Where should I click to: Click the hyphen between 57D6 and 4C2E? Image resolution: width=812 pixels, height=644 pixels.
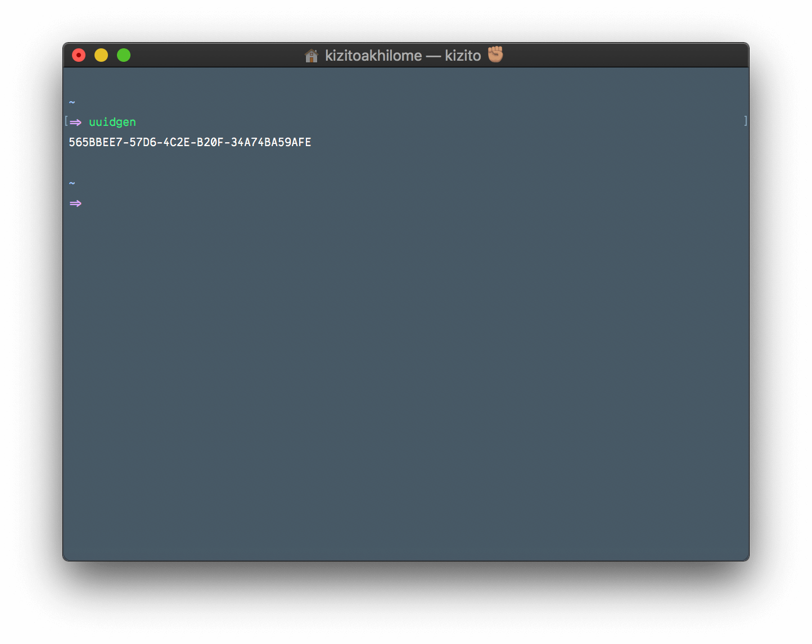pos(161,142)
